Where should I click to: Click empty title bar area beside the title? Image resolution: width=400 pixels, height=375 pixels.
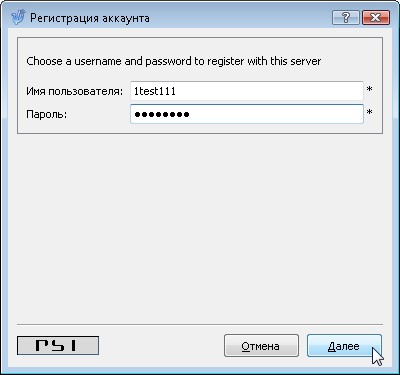coord(240,17)
